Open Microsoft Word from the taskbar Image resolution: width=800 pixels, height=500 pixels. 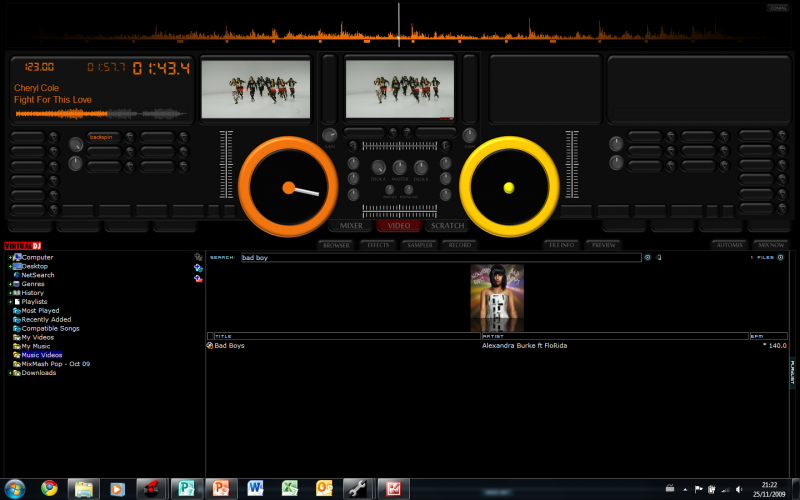(255, 489)
